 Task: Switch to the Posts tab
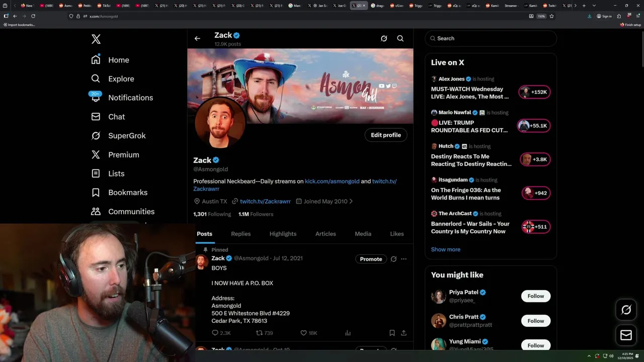click(x=204, y=234)
